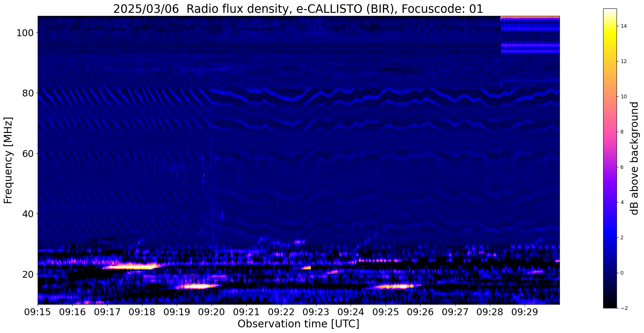Click the 100 MHz frequency tick label

25,33
